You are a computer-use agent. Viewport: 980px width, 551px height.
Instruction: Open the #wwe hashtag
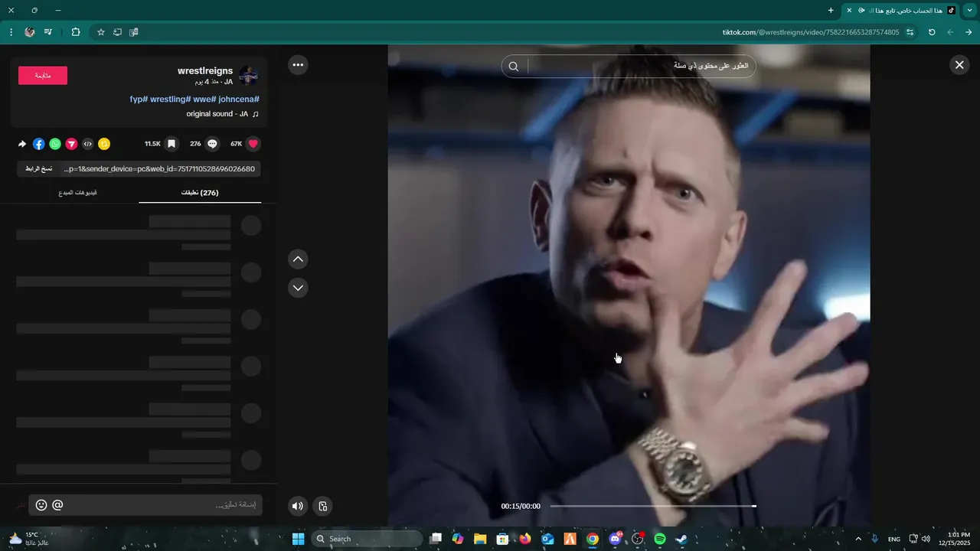204,99
